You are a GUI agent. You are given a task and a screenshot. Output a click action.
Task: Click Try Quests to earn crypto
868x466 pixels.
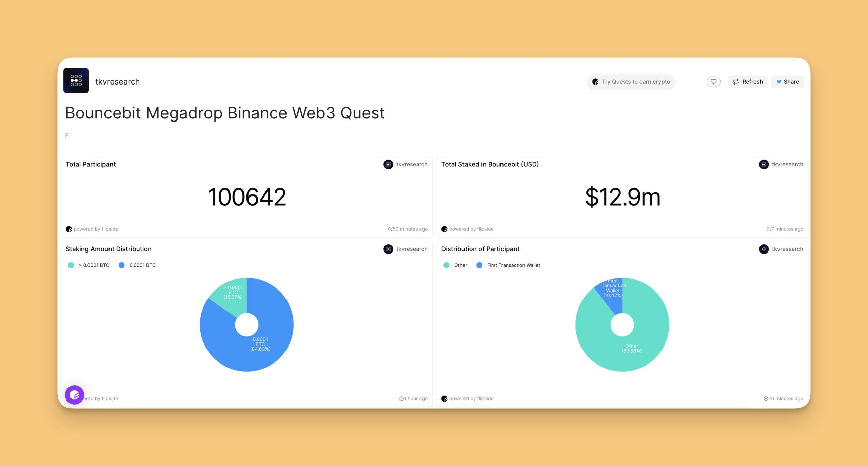click(631, 82)
